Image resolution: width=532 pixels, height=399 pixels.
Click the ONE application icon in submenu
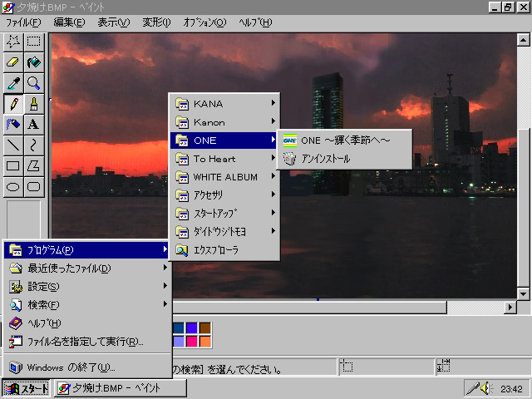click(290, 140)
